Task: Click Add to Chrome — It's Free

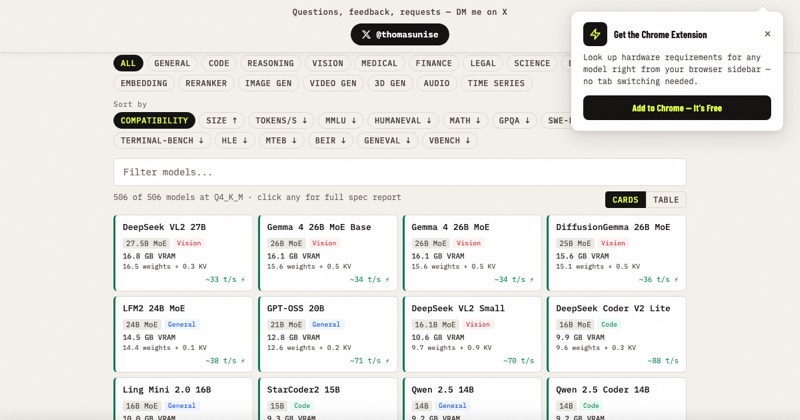Action: click(x=677, y=108)
